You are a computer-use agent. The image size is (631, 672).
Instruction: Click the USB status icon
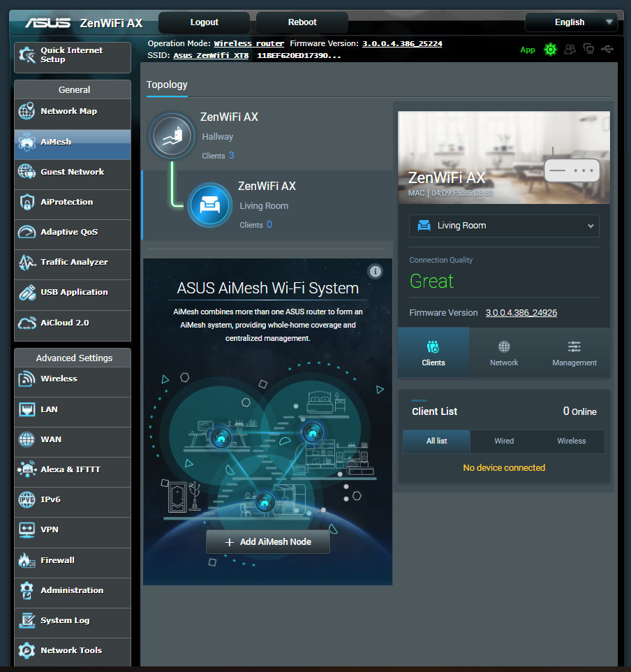[x=607, y=50]
